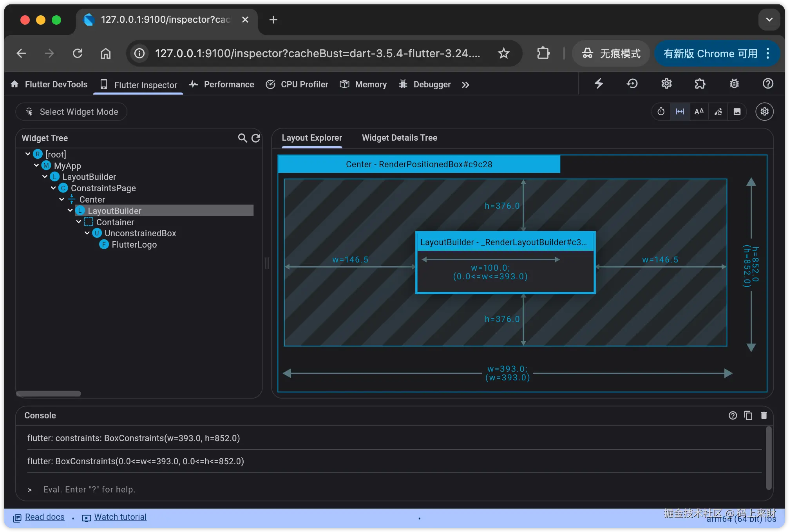
Task: Open the CPU Profiler tab
Action: [297, 84]
